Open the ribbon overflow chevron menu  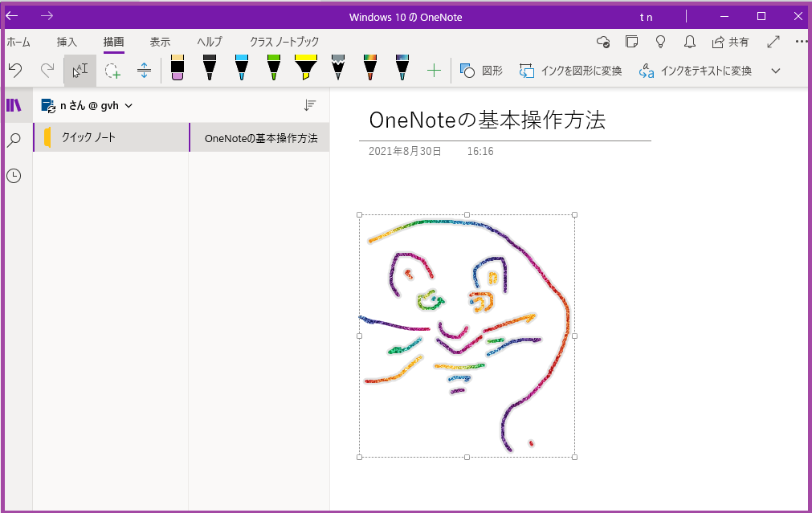774,71
